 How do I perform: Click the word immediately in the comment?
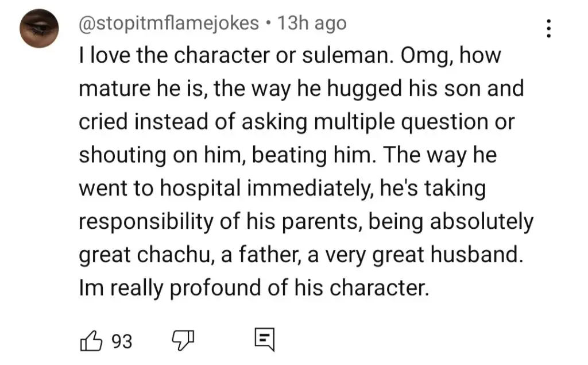[x=310, y=189]
